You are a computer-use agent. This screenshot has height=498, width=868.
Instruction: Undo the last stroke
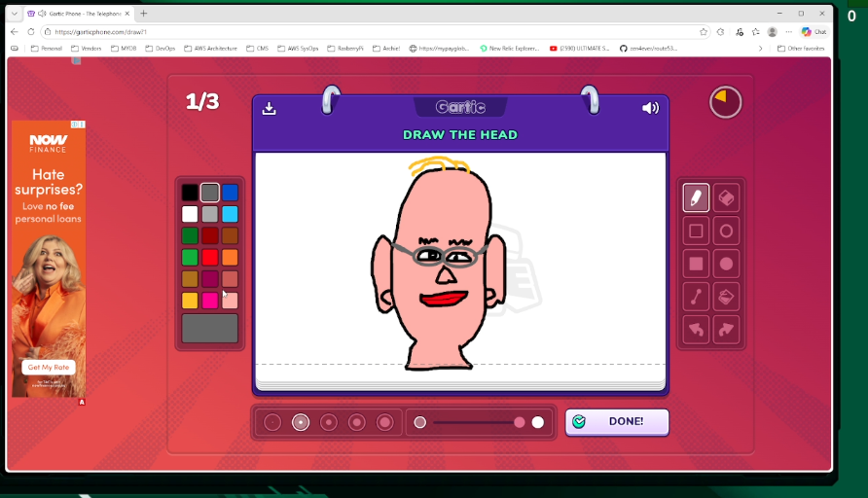coord(696,330)
